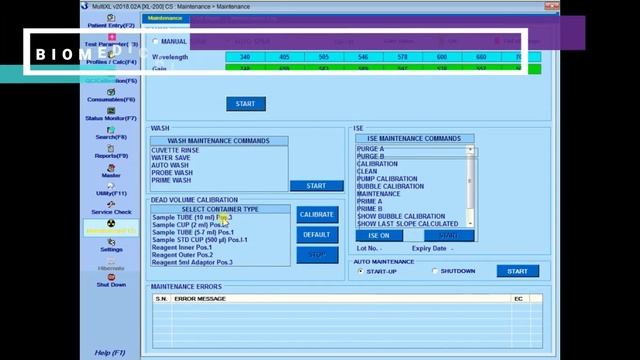Select WATER SAVE wash command
Screen dimensions: 640x360
click(x=171, y=158)
